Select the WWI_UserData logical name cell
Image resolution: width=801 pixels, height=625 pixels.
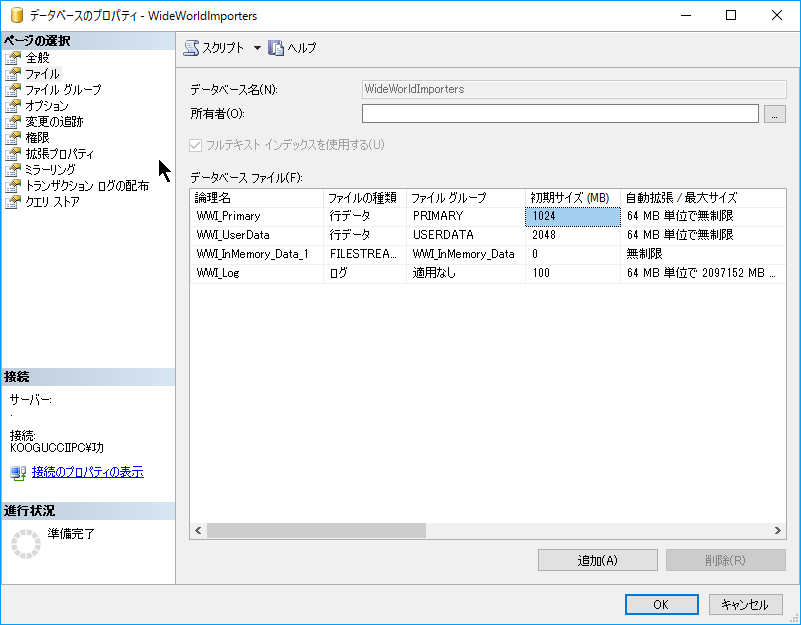pyautogui.click(x=257, y=235)
